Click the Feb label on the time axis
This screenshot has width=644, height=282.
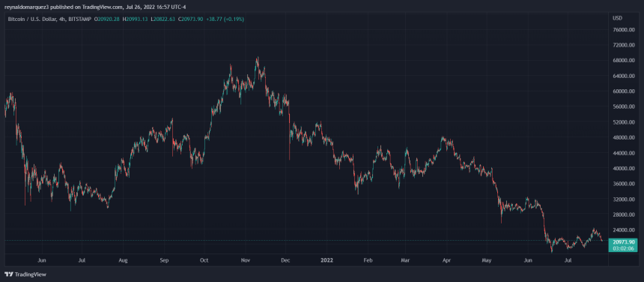[368, 260]
